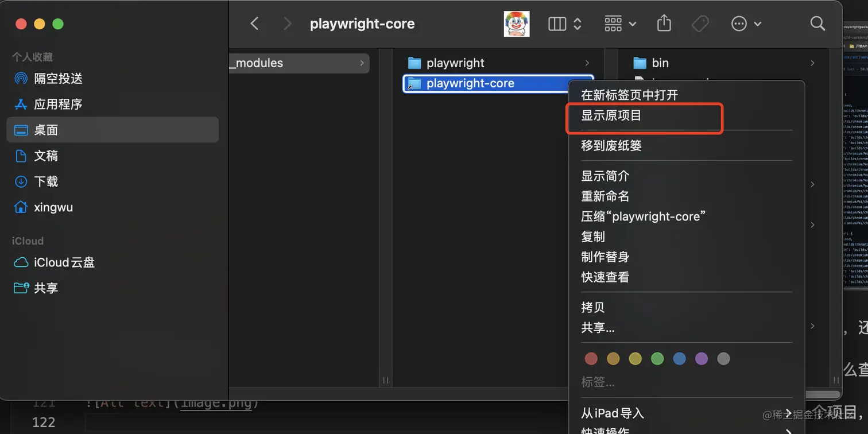The height and width of the screenshot is (434, 868).
Task: Open the more actions ellipsis menu
Action: 745,24
